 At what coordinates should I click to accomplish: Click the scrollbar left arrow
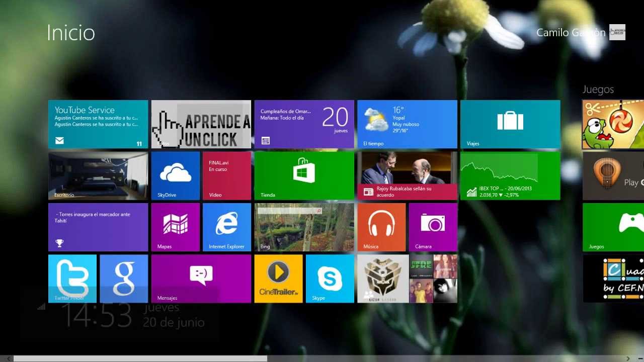9,358
